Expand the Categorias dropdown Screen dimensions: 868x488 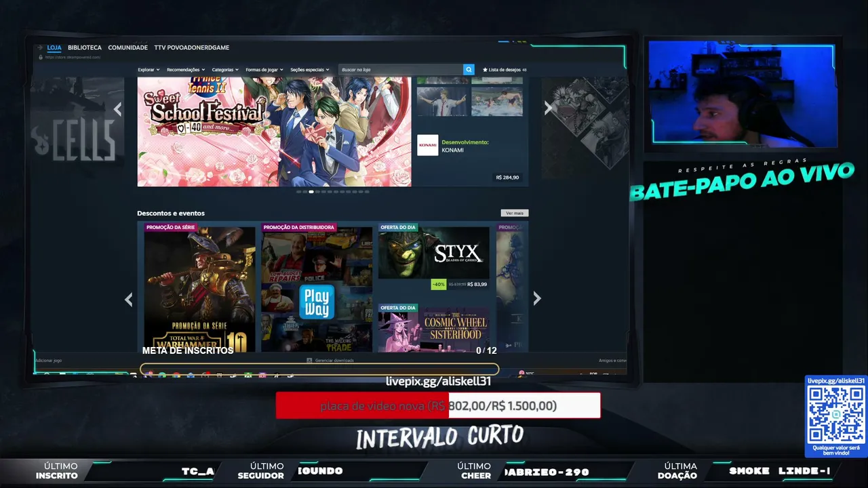[x=225, y=70]
